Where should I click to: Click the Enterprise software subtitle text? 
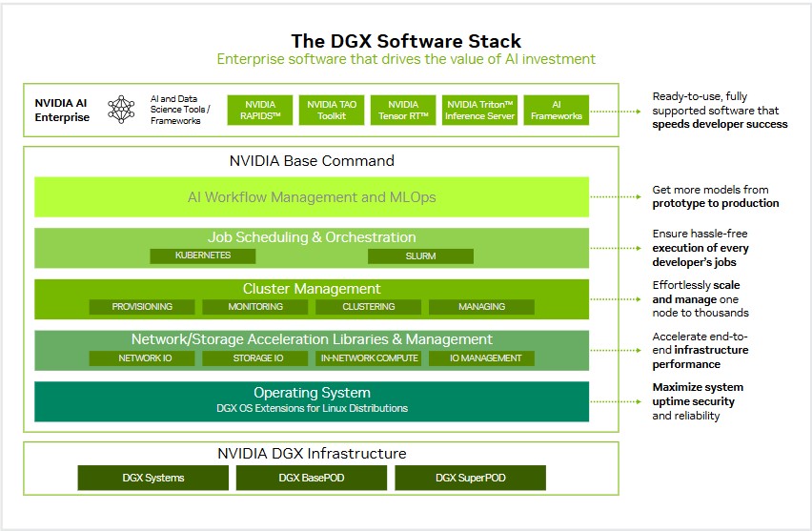406,59
